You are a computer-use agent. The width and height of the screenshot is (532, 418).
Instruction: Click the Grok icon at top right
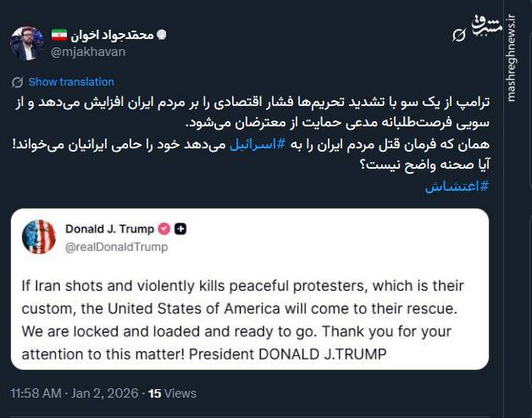pos(458,35)
